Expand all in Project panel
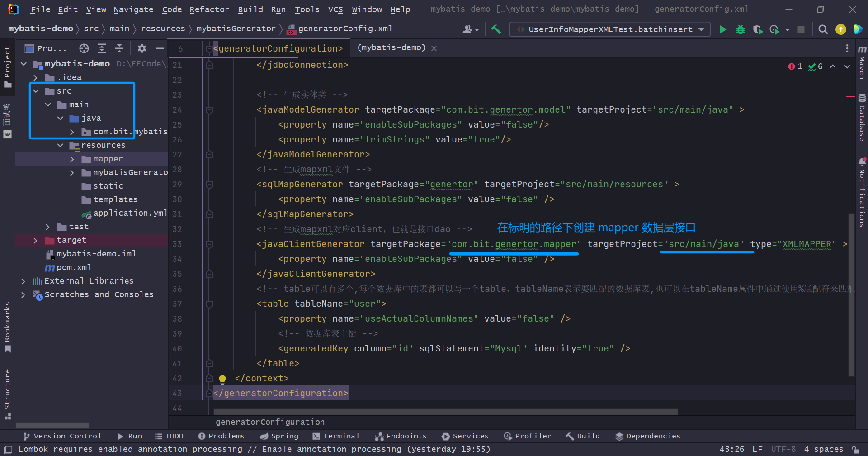 102,48
